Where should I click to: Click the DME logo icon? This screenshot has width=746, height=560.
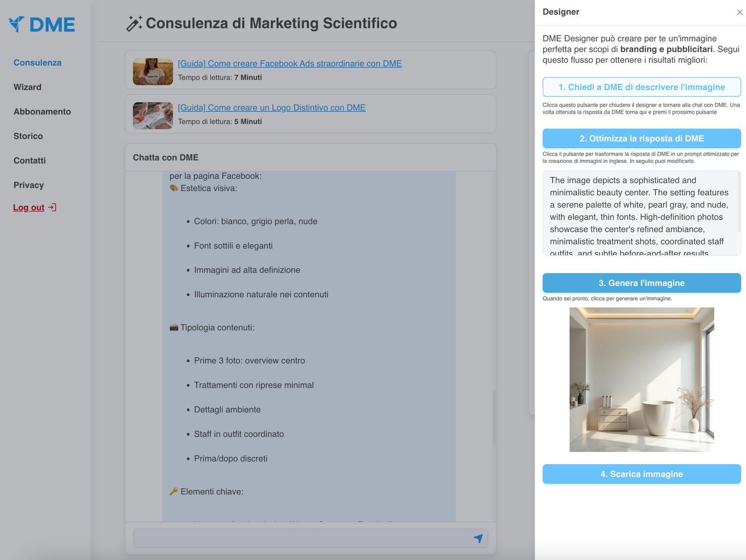point(17,24)
